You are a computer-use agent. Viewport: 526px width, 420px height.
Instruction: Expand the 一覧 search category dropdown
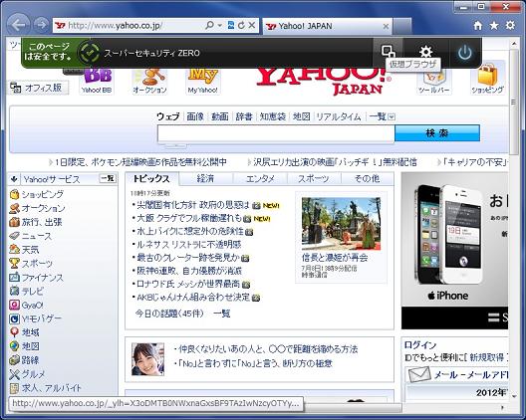coord(392,117)
